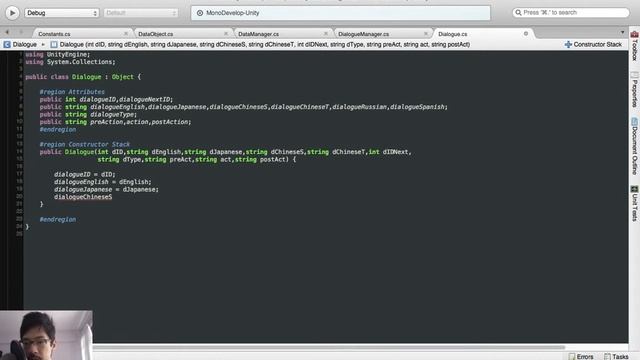This screenshot has height=360, width=640.
Task: Open the Default target dropdown
Action: tap(141, 13)
